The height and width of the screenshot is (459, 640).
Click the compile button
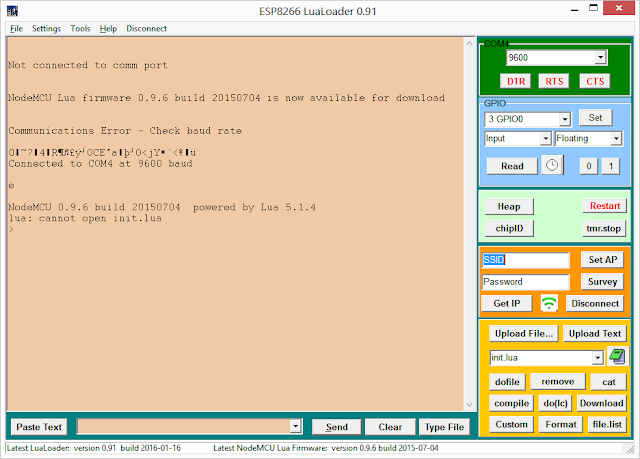coord(511,403)
